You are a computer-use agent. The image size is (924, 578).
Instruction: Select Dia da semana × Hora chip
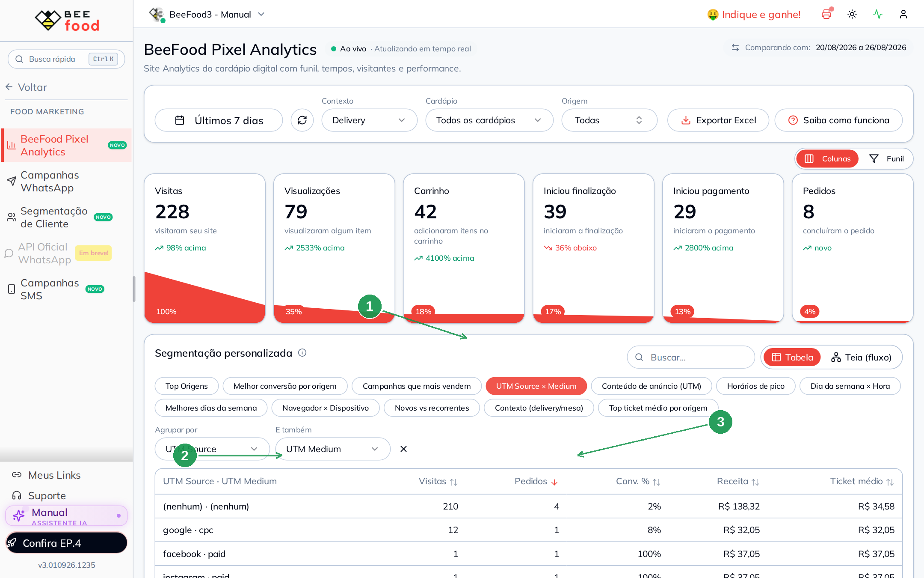(x=850, y=386)
